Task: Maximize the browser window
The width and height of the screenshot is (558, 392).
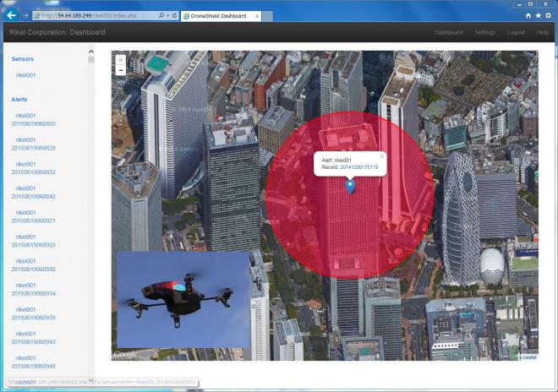Action: (531, 4)
